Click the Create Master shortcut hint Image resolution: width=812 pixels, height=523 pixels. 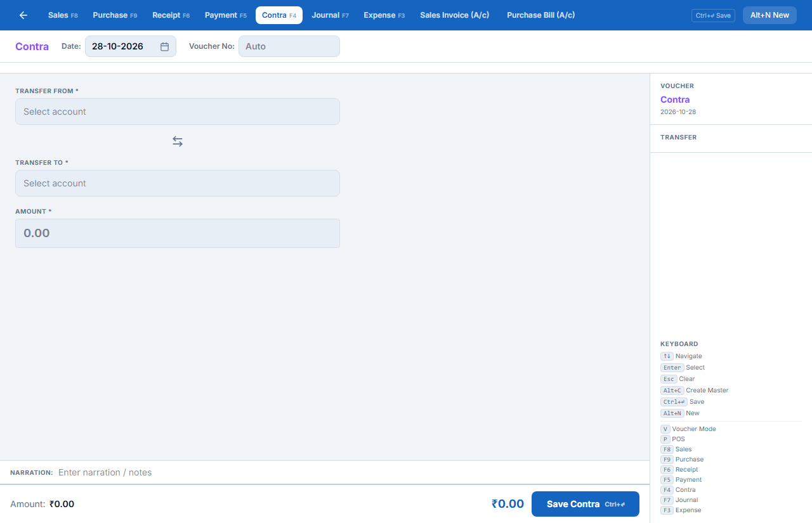695,391
